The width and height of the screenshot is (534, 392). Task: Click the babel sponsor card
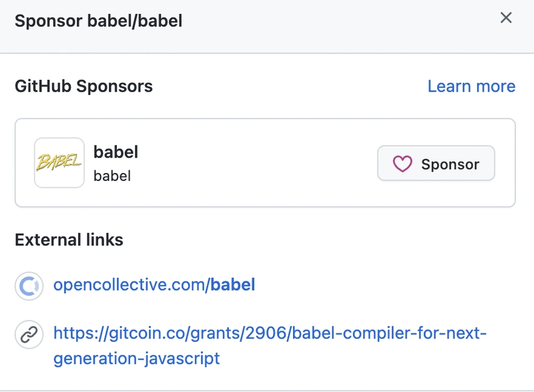(x=267, y=162)
